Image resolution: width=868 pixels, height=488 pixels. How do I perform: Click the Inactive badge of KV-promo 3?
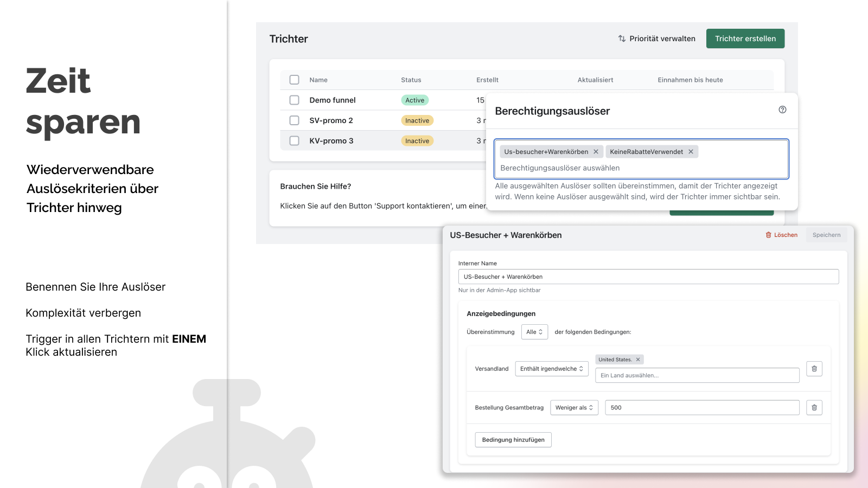[x=417, y=141]
